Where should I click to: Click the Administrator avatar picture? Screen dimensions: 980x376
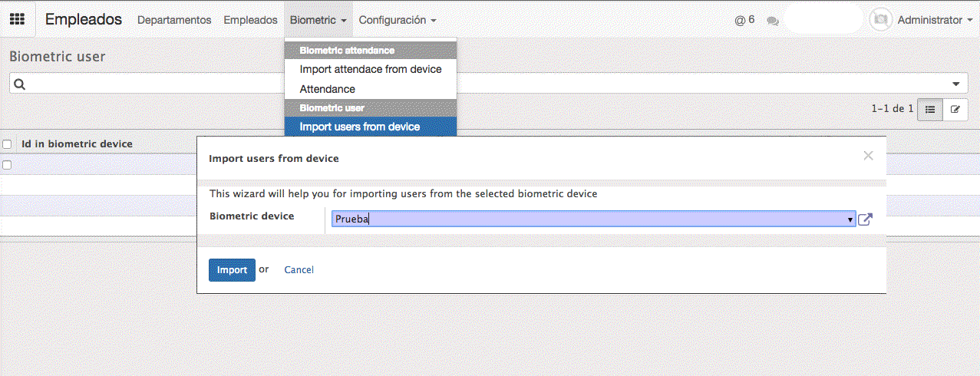(881, 20)
